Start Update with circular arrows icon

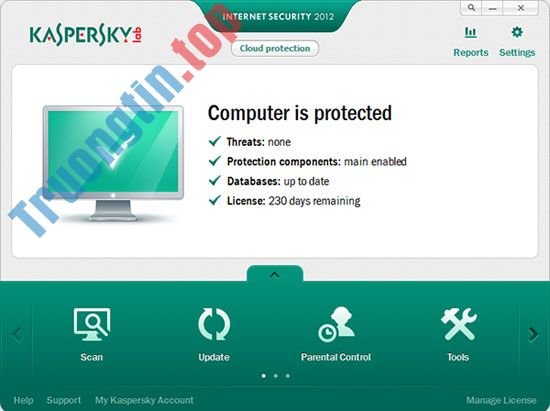(x=214, y=324)
